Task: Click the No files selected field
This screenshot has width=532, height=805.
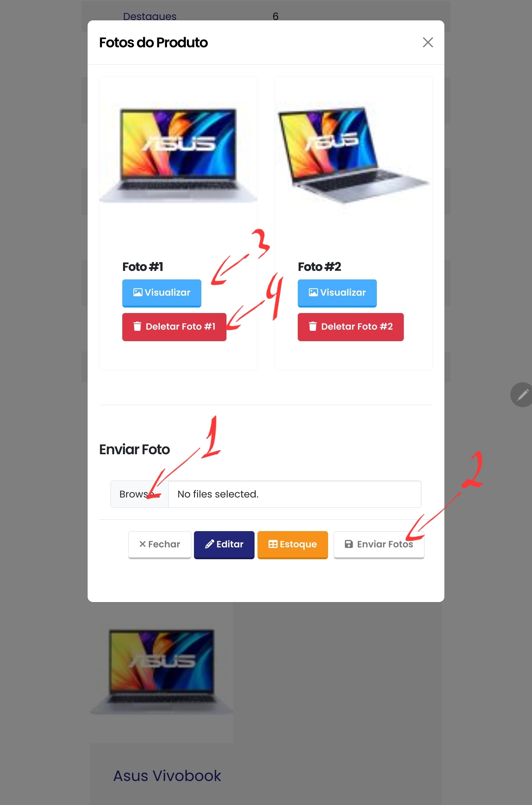Action: (295, 494)
